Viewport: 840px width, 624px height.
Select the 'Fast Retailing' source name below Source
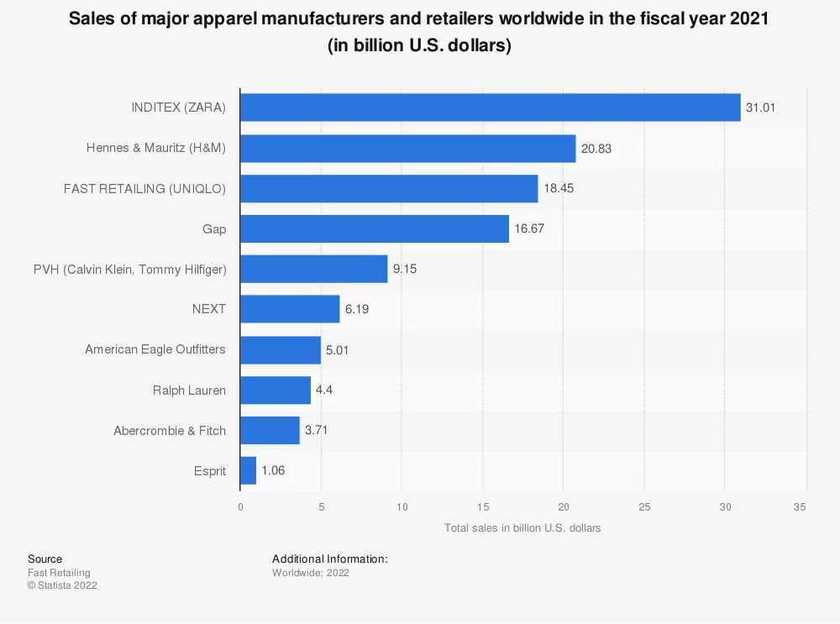pyautogui.click(x=59, y=573)
